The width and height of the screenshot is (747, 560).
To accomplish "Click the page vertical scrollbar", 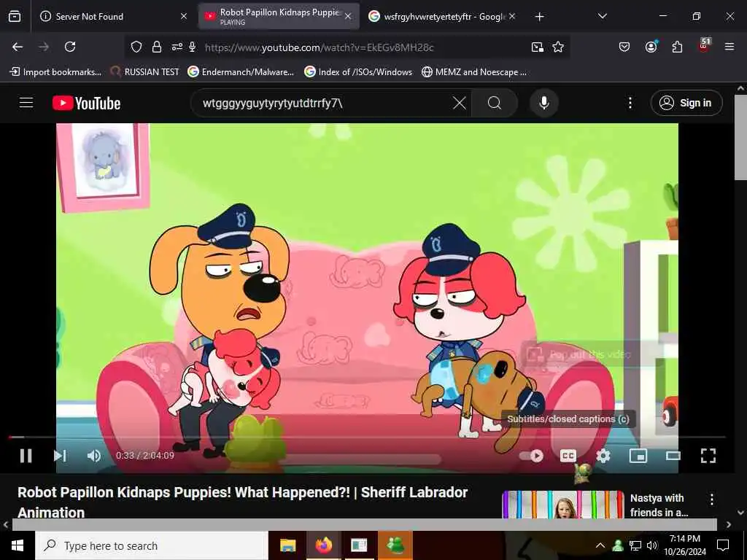I will point(740,136).
